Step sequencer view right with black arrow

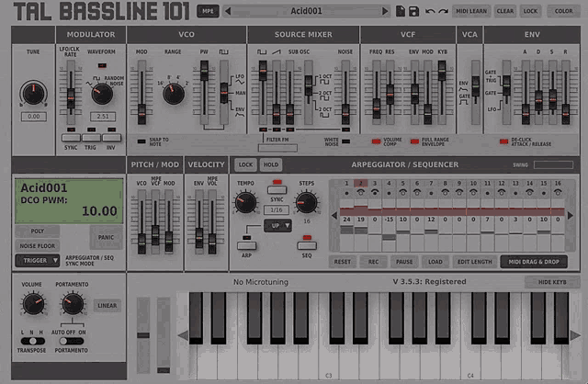(x=571, y=216)
